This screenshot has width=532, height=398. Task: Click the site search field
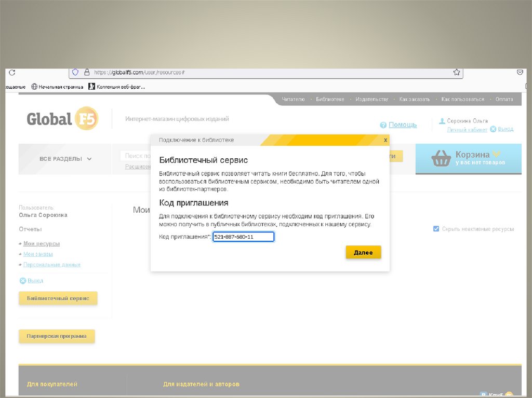[x=136, y=156]
